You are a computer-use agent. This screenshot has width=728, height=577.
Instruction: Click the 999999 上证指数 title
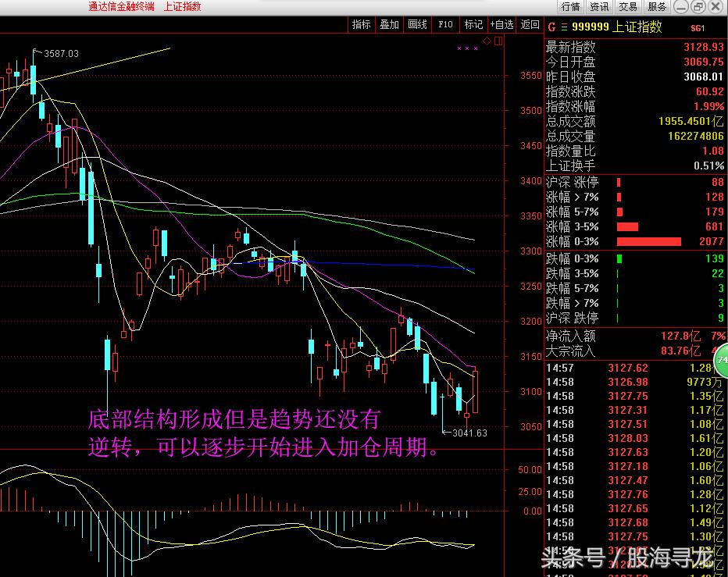616,27
